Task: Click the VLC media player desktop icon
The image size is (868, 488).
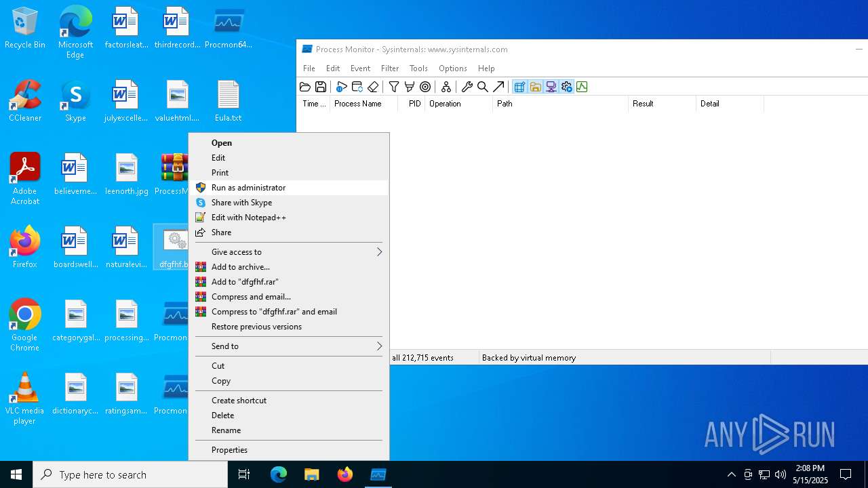Action: pos(24,399)
